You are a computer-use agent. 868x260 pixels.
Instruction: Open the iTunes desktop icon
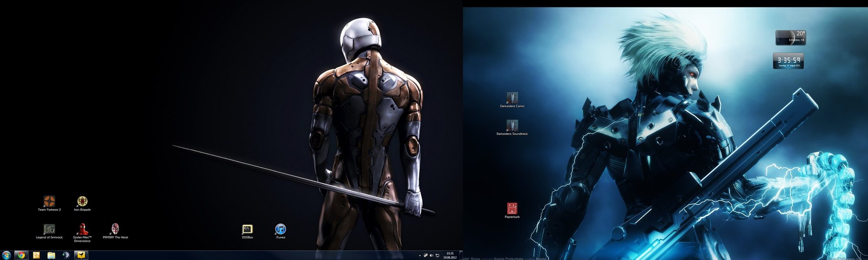tap(280, 229)
